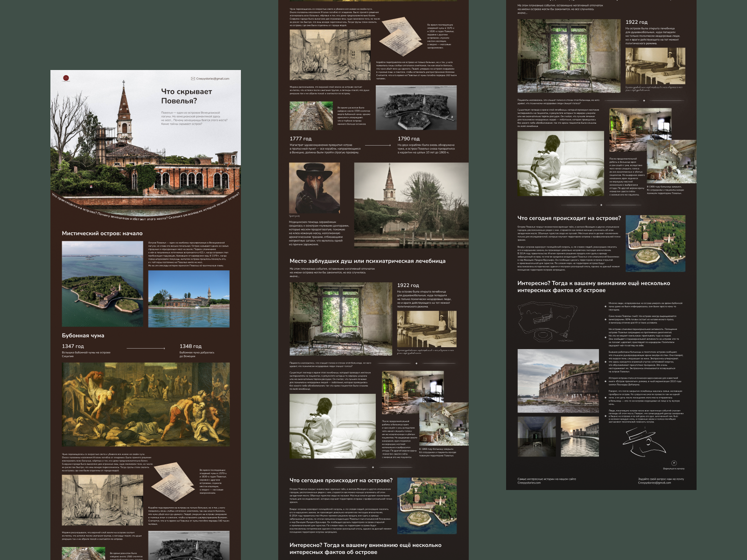The image size is (747, 560).
Task: Click the '1348 год' date label
Action: click(190, 346)
